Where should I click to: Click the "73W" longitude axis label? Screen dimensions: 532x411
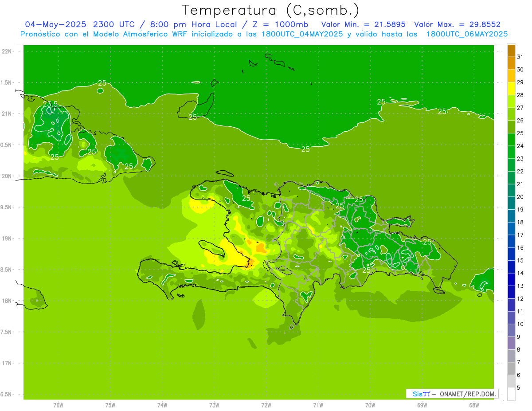pyautogui.click(x=214, y=405)
